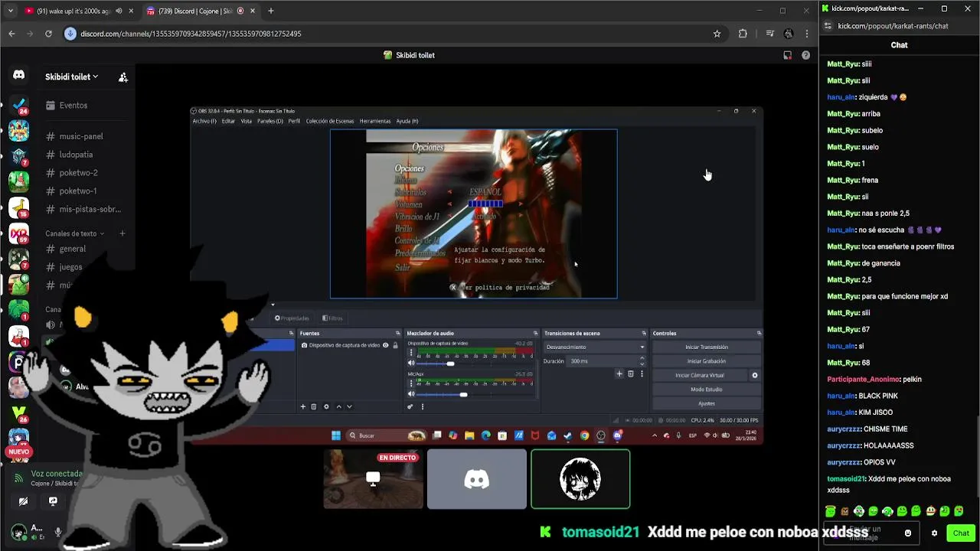Click the create channel plus beside Canales de texto
Screen dimensions: 980x551
[122, 233]
